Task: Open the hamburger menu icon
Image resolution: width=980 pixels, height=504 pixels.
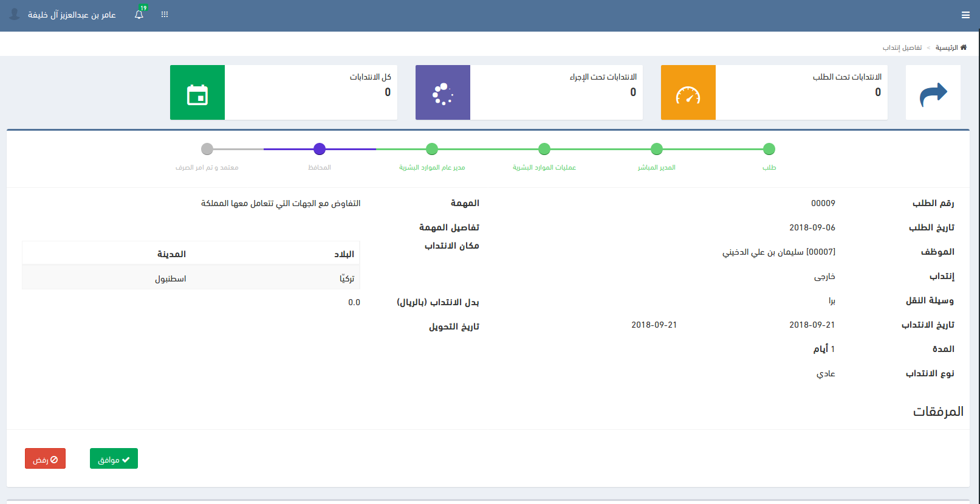Action: click(965, 15)
